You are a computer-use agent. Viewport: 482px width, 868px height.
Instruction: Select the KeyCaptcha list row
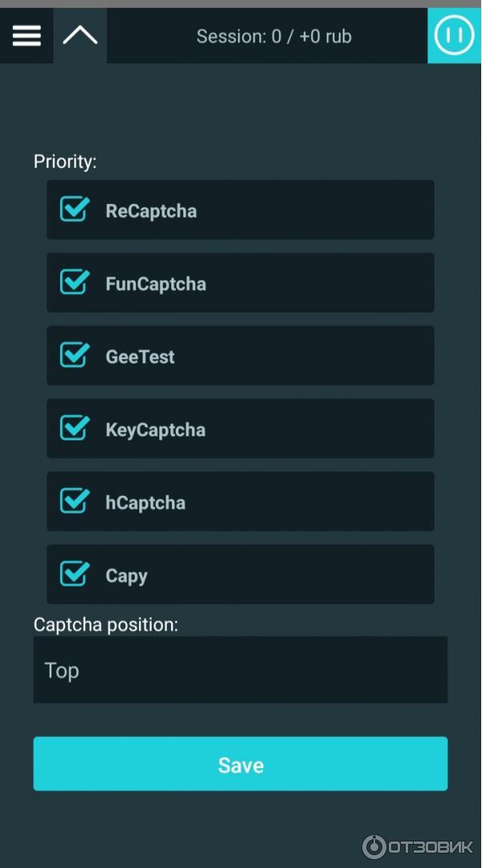point(240,428)
